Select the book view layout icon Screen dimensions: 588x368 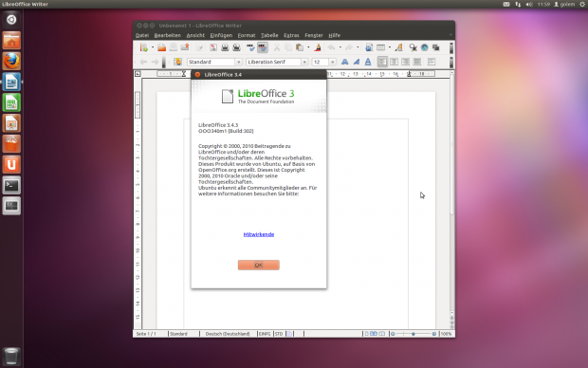click(382, 334)
